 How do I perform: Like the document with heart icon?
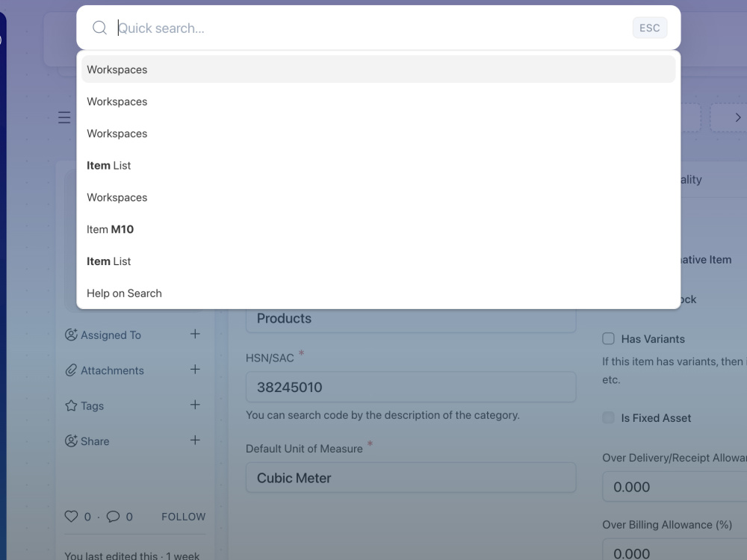pos(71,516)
